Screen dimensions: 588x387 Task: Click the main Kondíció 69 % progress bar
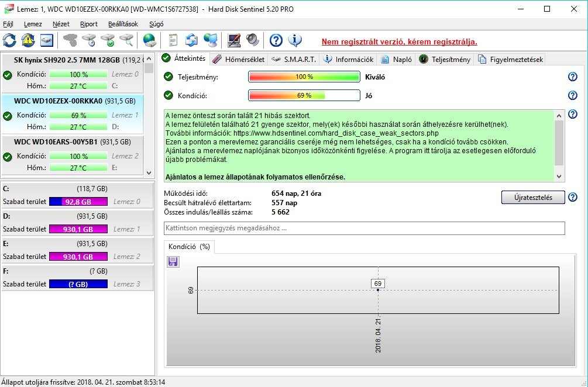pyautogui.click(x=304, y=95)
